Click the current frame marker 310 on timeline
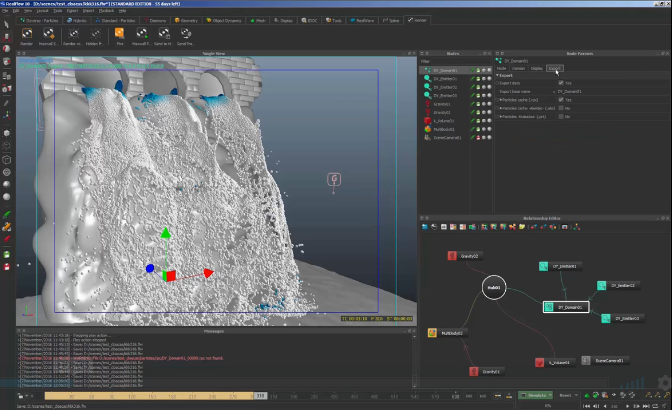Screen dimensions: 672x411 261,396
